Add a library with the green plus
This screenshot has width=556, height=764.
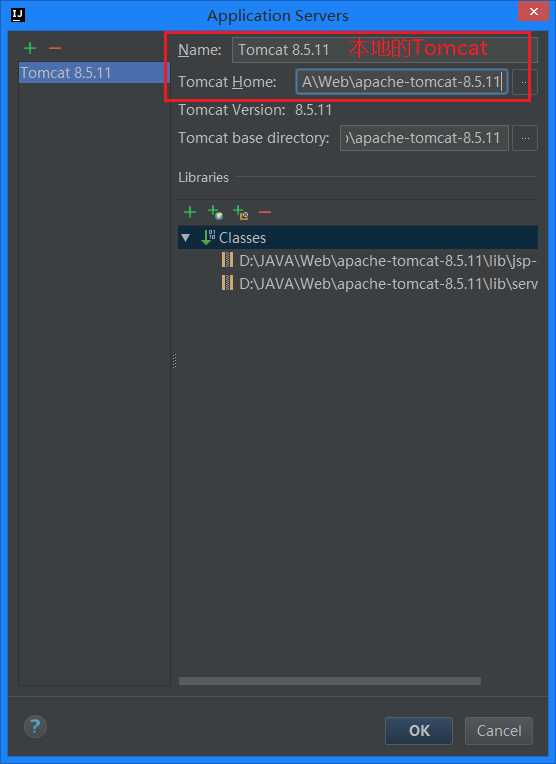[x=190, y=212]
